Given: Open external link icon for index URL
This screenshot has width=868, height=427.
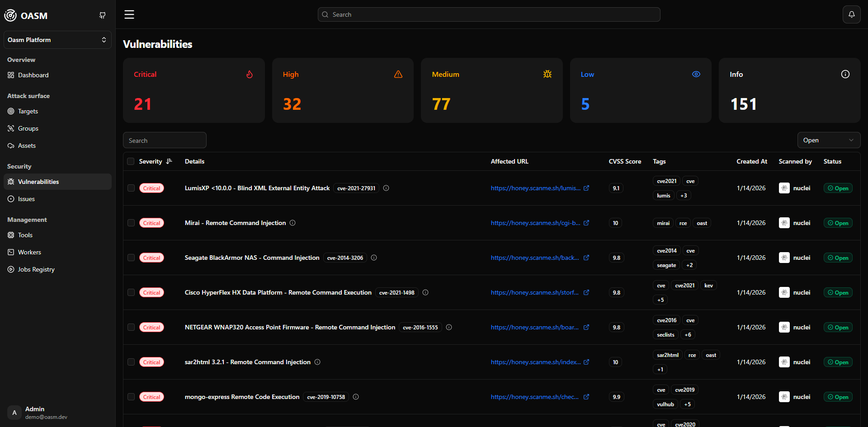Looking at the screenshot, I should (x=586, y=362).
